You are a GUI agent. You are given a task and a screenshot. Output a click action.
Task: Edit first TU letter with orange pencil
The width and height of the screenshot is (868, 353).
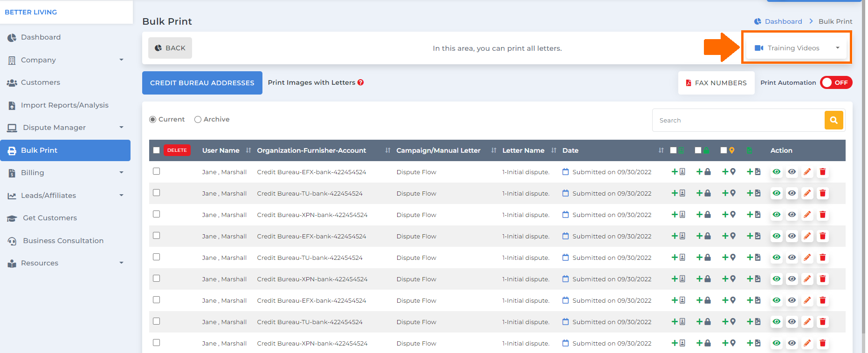coord(807,193)
